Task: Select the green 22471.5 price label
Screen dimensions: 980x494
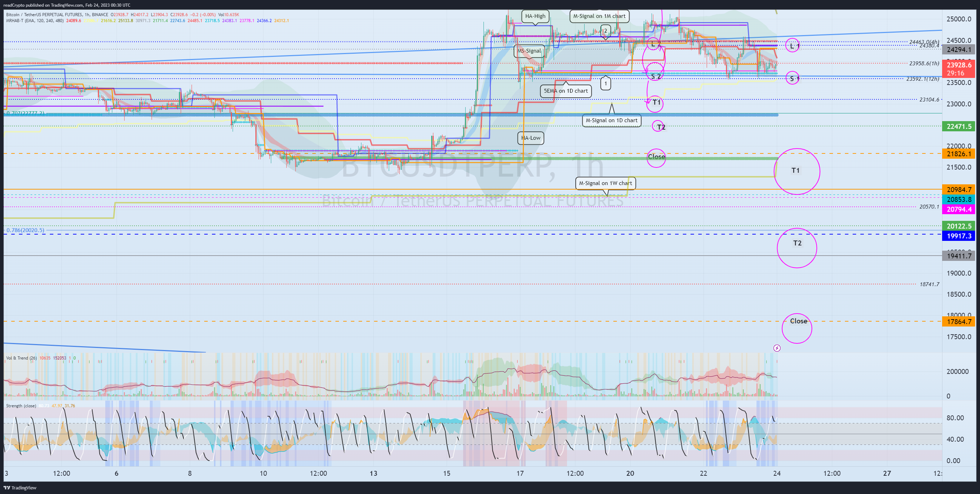Action: tap(959, 126)
